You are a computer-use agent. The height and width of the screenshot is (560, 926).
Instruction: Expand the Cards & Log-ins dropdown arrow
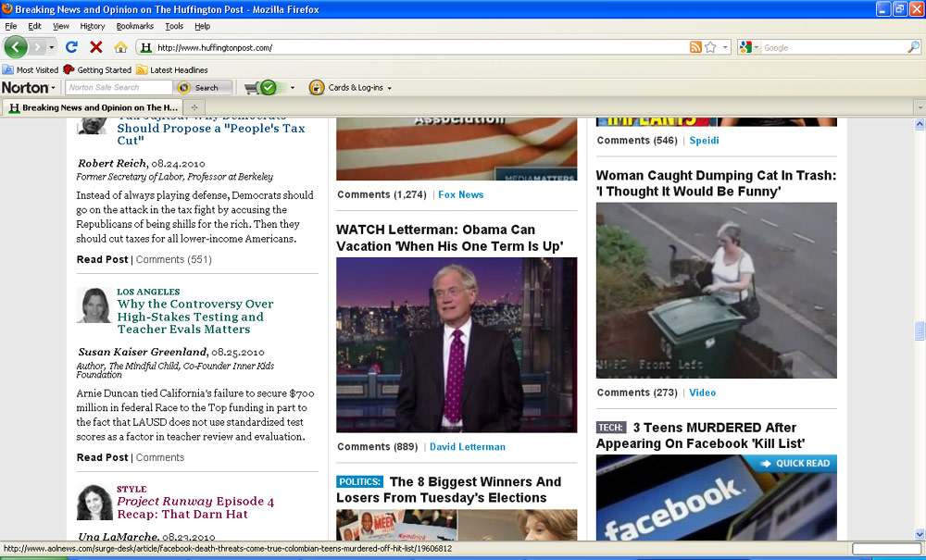(389, 88)
